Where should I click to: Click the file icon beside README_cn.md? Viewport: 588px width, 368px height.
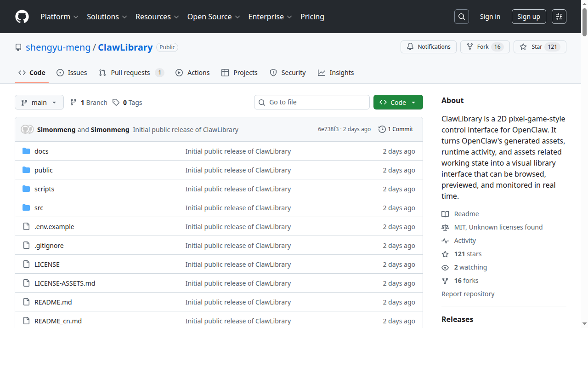coord(26,321)
